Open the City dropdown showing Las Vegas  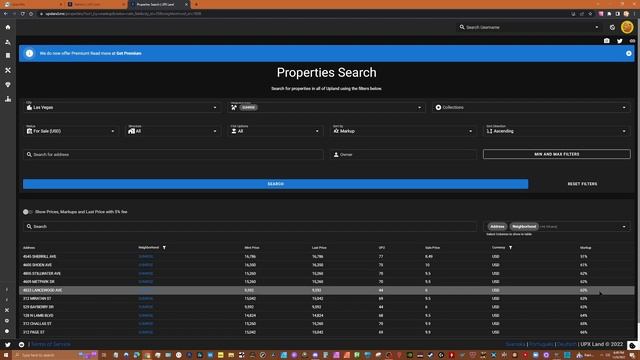tap(122, 107)
